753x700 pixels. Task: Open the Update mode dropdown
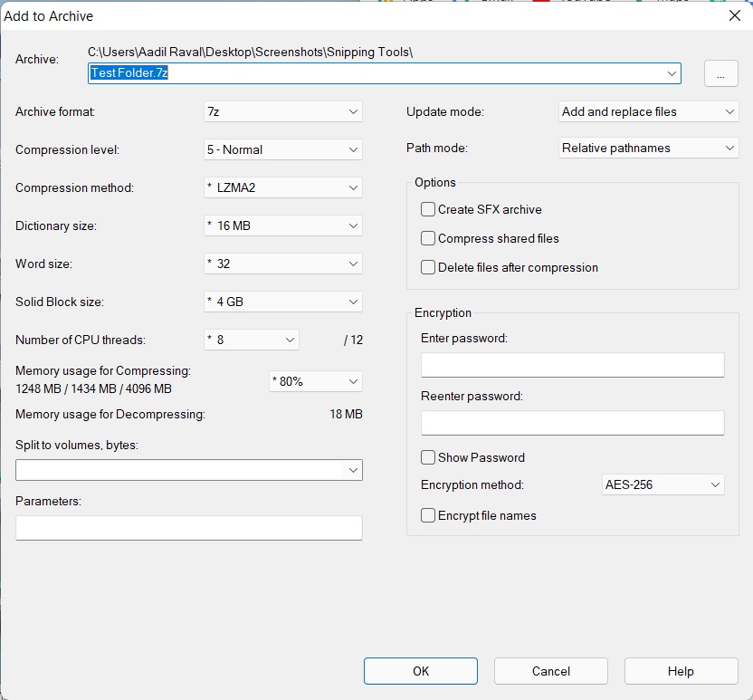tap(648, 111)
